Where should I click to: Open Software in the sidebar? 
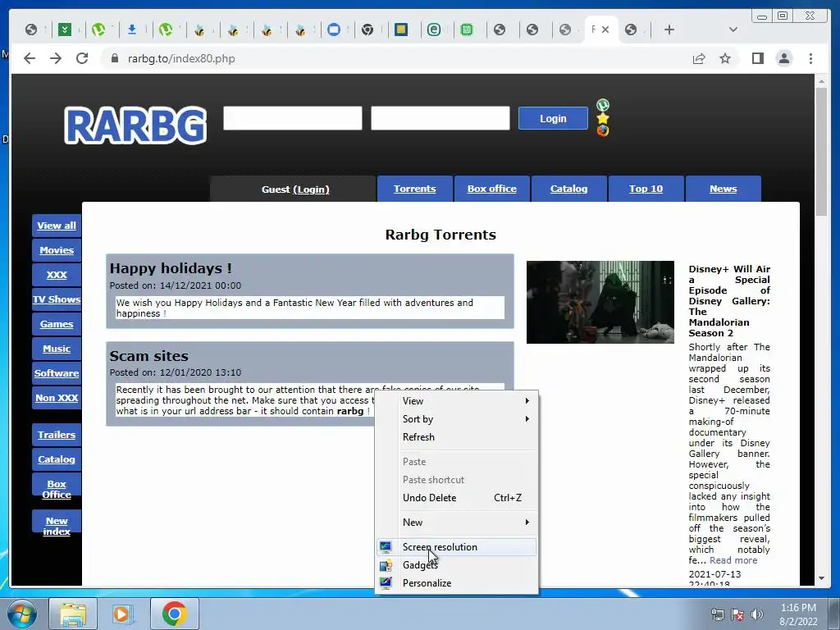click(x=57, y=373)
